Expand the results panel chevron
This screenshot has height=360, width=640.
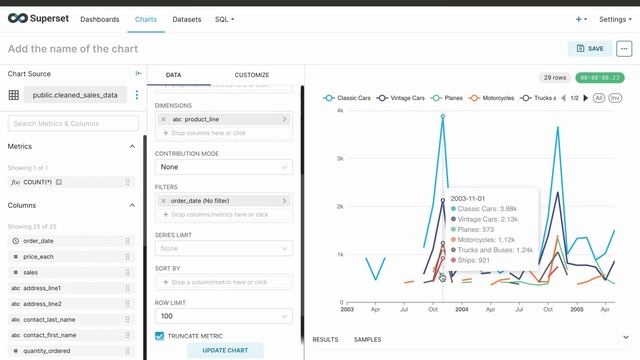coord(626,337)
